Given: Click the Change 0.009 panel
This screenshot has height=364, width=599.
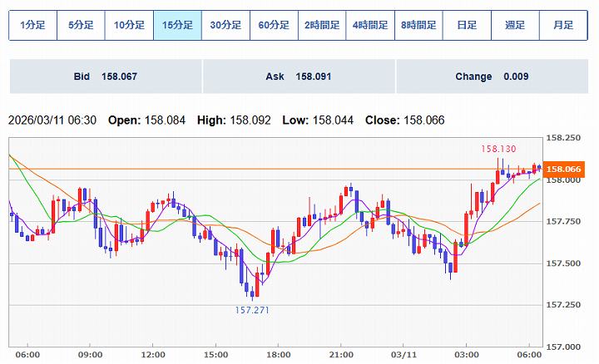Looking at the screenshot, I should coord(493,76).
